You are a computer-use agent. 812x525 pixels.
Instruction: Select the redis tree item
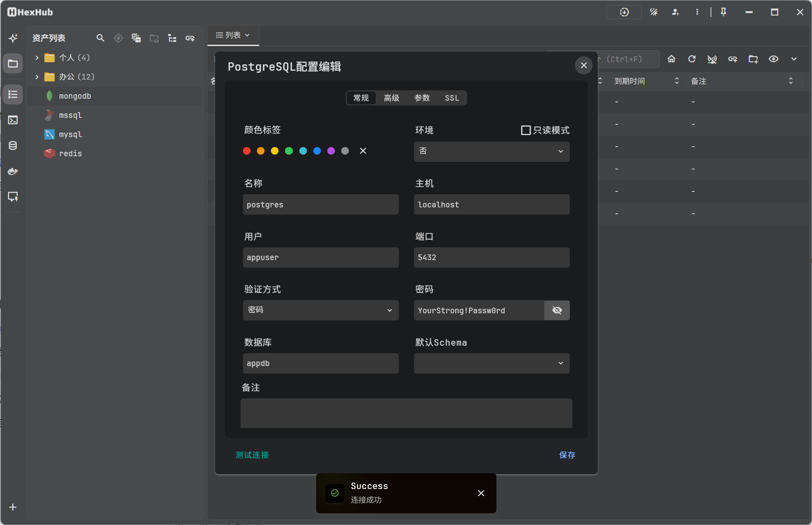(x=114, y=154)
